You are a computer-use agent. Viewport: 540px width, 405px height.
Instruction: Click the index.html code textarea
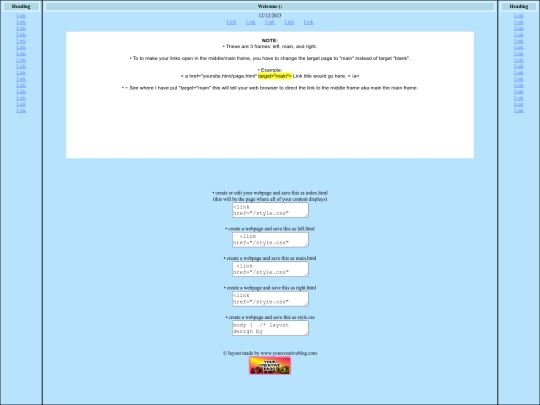[270, 210]
